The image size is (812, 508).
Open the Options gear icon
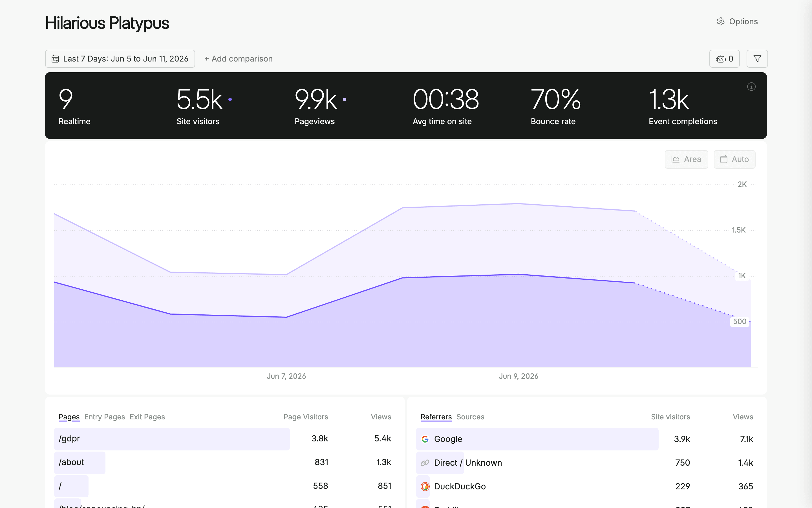click(x=721, y=21)
